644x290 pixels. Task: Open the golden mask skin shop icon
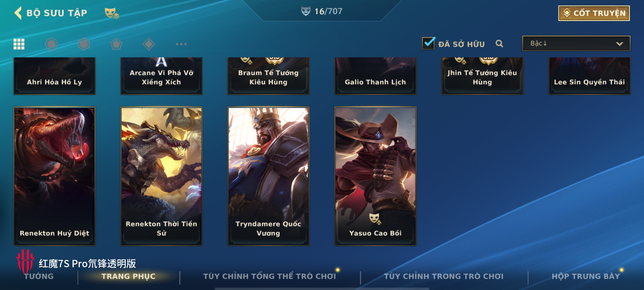pos(112,13)
